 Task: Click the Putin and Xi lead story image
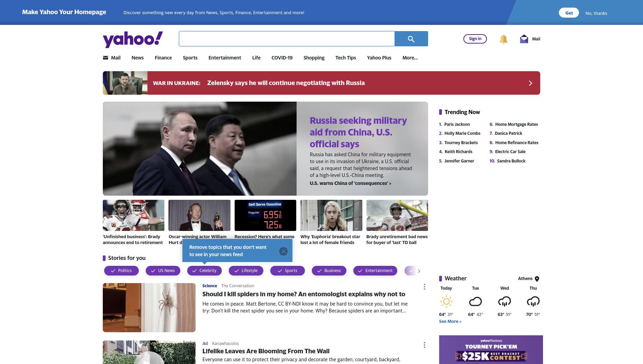[x=200, y=149]
